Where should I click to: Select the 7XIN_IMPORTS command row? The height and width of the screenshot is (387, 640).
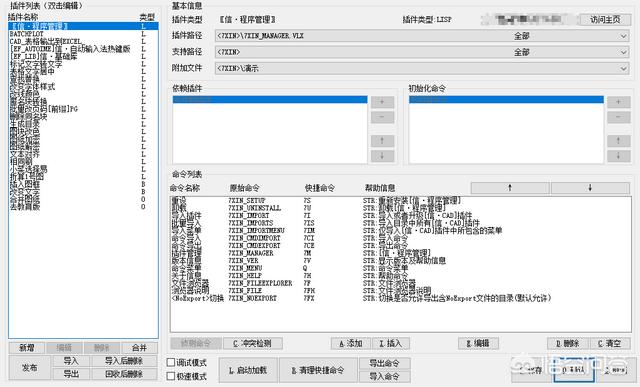pyautogui.click(x=400, y=223)
